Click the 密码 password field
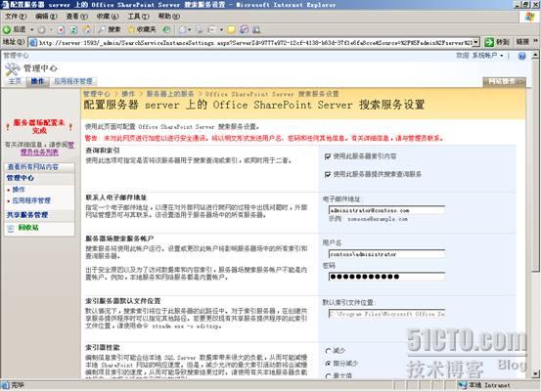This screenshot has width=541, height=392. (x=386, y=277)
